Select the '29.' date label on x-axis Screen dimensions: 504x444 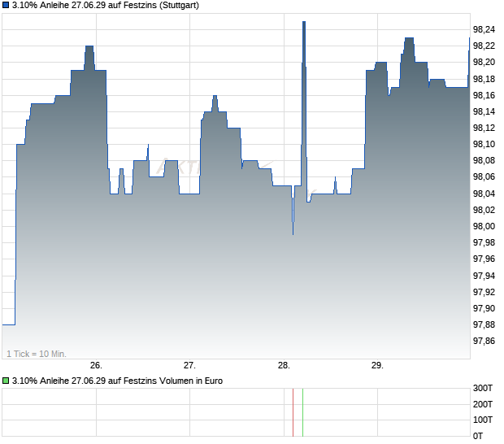[377, 366]
